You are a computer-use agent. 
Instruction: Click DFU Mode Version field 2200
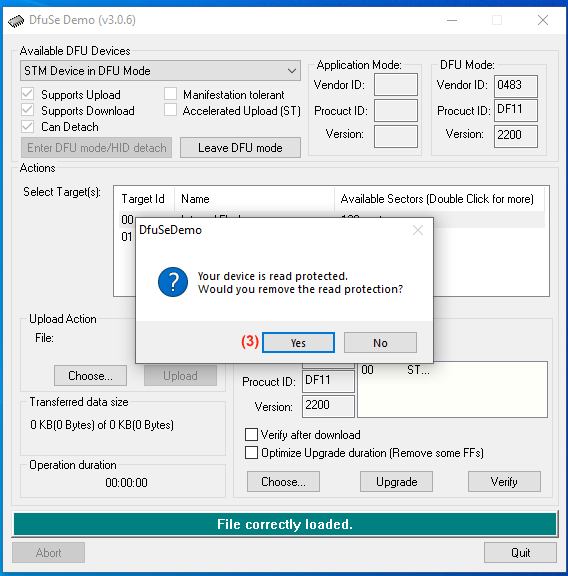coord(516,136)
